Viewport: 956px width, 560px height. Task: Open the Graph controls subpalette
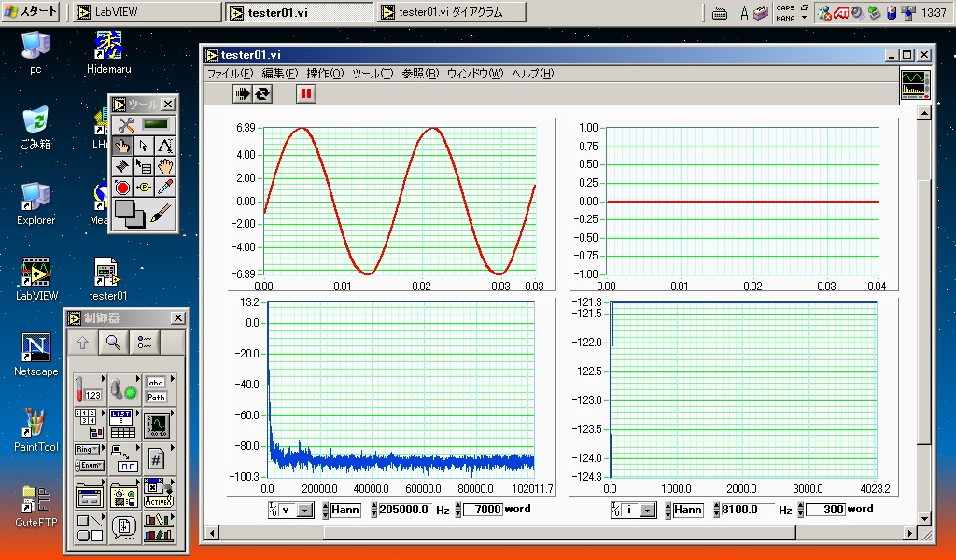[156, 425]
